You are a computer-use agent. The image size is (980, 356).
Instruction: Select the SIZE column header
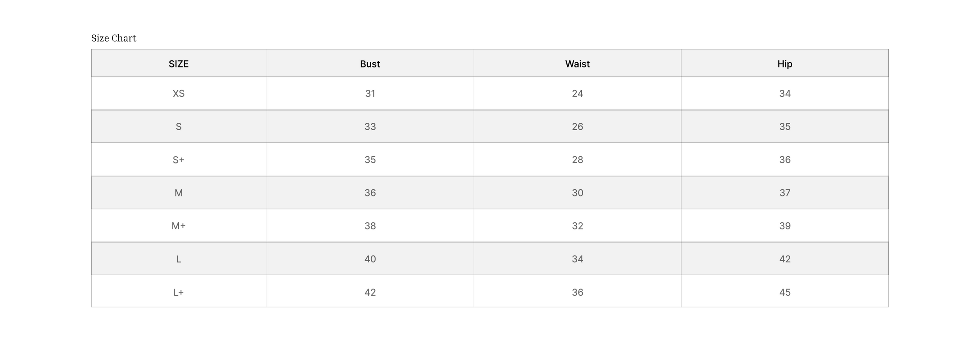coord(179,64)
